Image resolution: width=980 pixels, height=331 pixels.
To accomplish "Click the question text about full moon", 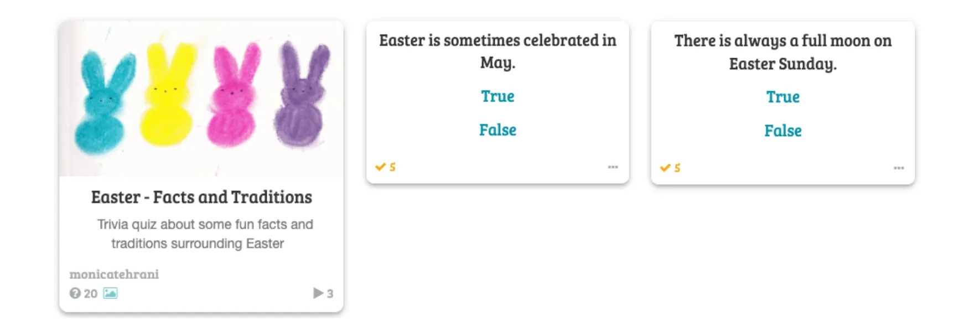I will 782,52.
